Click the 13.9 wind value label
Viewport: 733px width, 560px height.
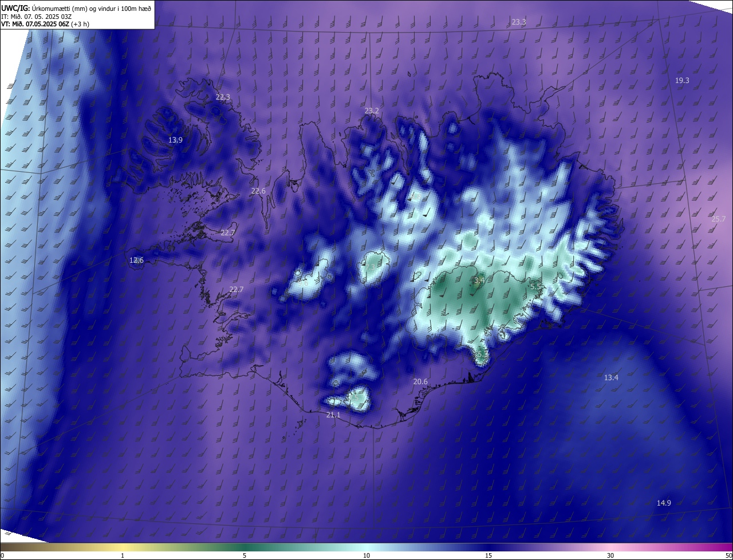(x=175, y=140)
